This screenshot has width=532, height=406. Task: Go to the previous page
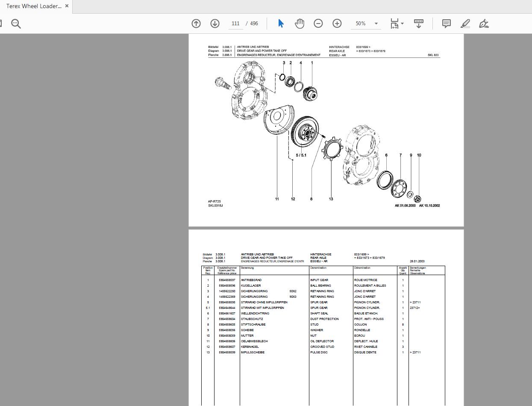coord(196,24)
